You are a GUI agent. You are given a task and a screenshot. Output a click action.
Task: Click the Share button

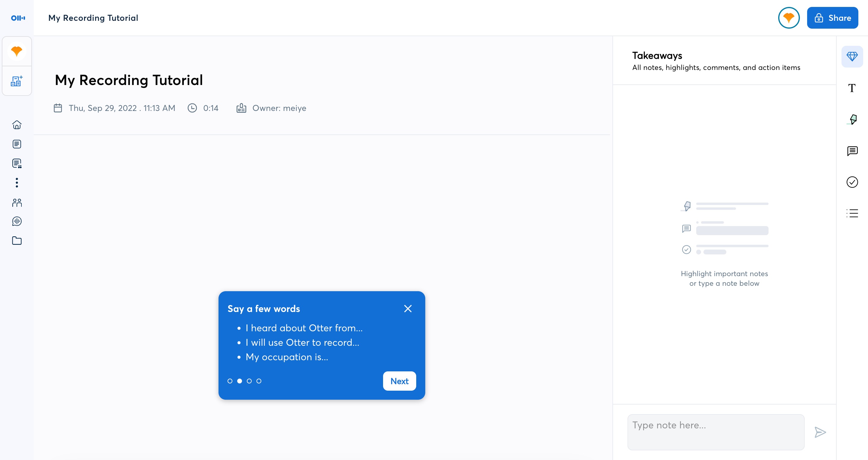point(832,18)
